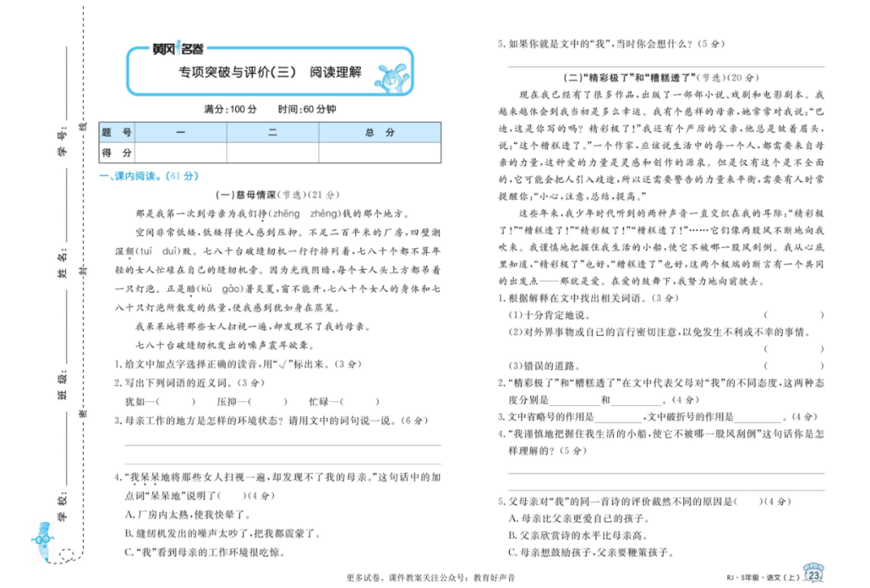Click the 学号 label in left margin
The width and height of the screenshot is (870, 588).
pos(63,140)
